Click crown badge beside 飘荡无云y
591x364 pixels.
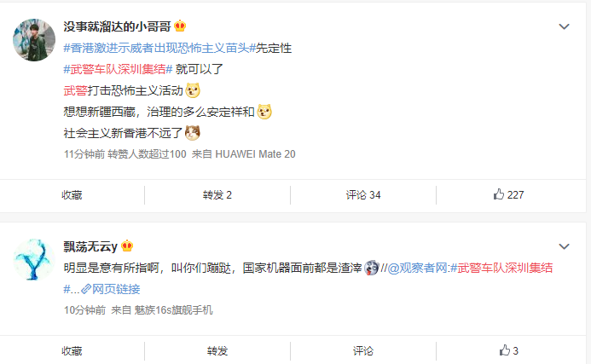pos(127,246)
